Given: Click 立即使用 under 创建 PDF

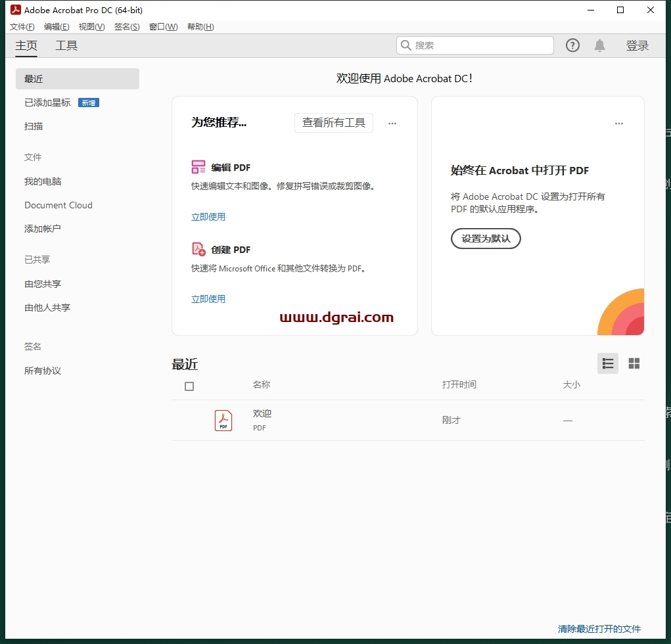Looking at the screenshot, I should point(208,299).
